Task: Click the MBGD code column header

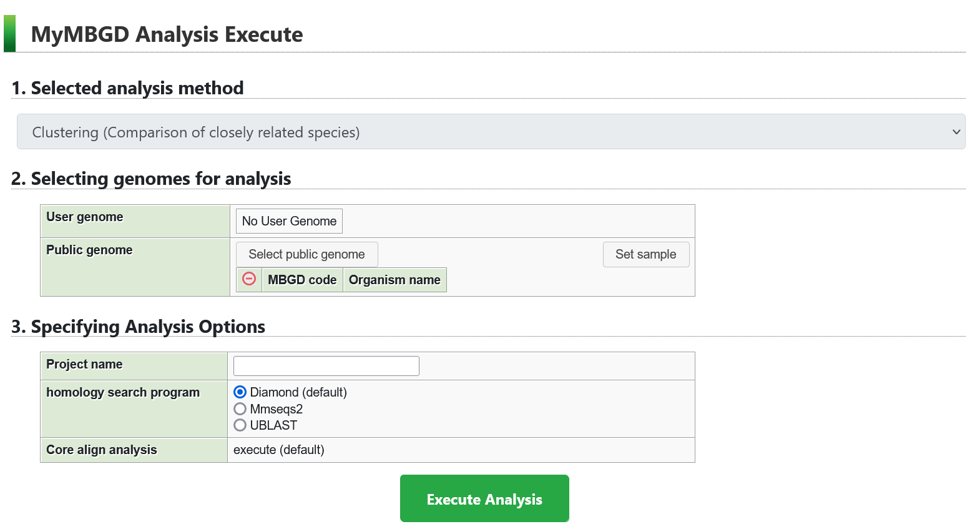Action: click(302, 280)
